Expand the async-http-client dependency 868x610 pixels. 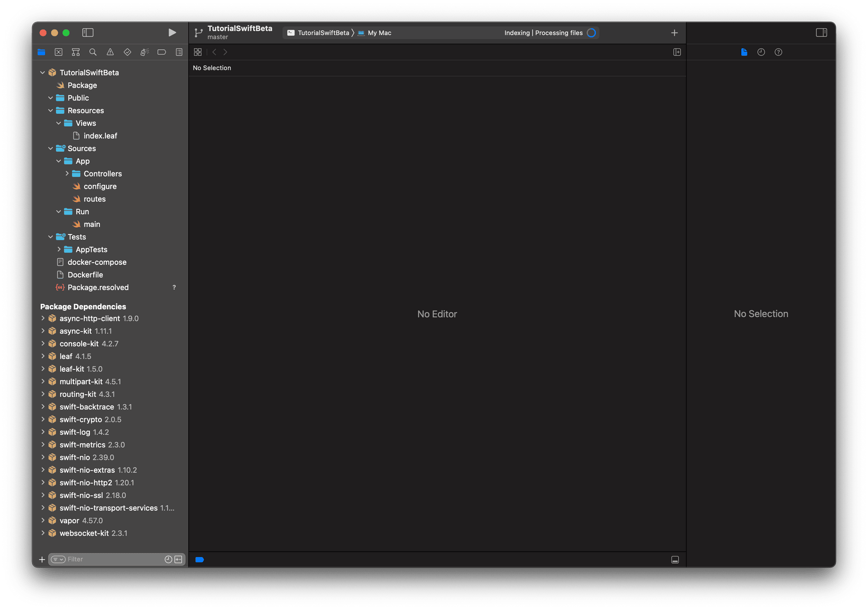[43, 318]
